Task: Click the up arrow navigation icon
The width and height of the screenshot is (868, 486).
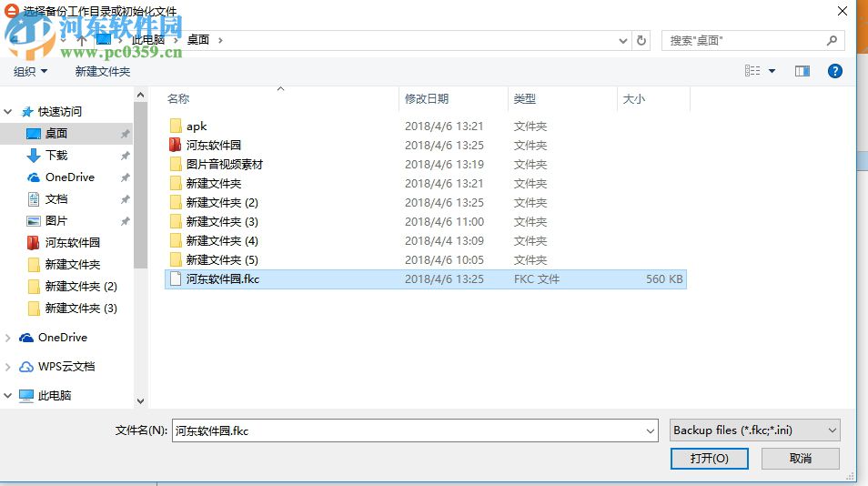Action: [82, 40]
